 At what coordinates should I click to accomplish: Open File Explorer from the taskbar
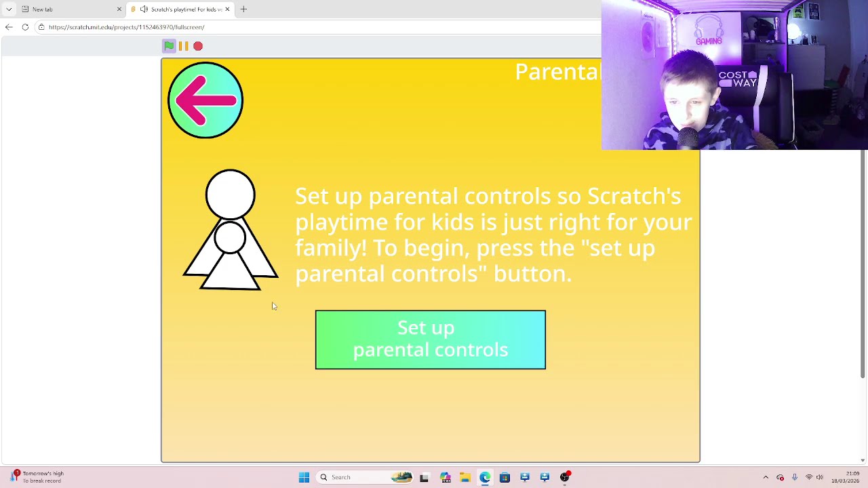[465, 477]
